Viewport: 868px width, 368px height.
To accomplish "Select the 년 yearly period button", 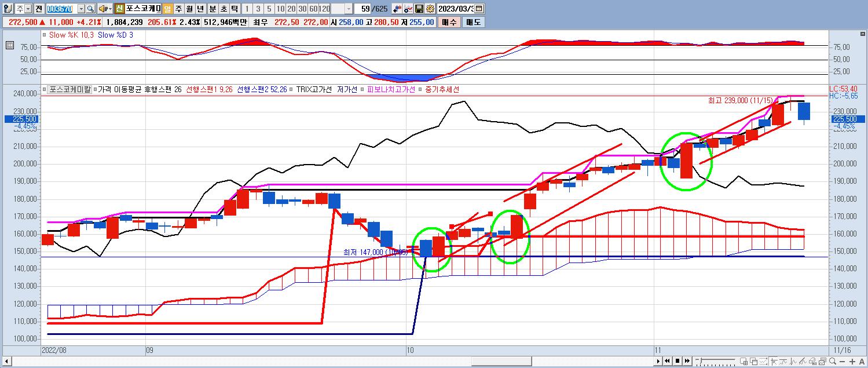I will [x=200, y=9].
